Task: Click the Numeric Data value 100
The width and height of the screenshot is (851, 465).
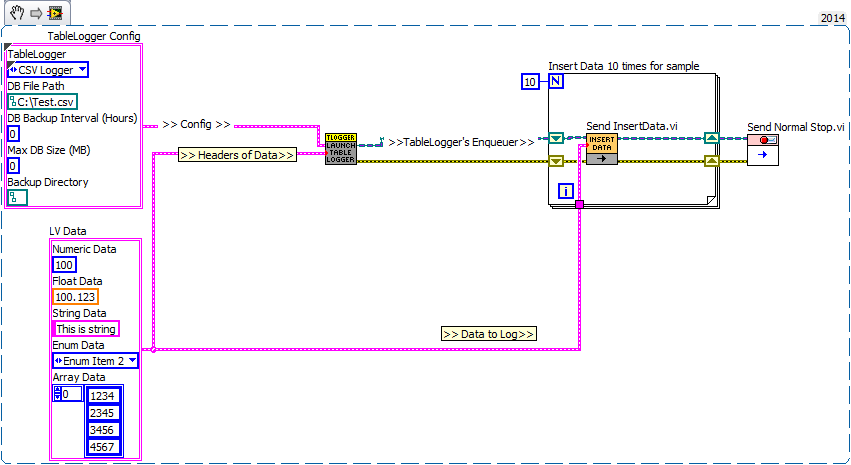Action: (65, 265)
